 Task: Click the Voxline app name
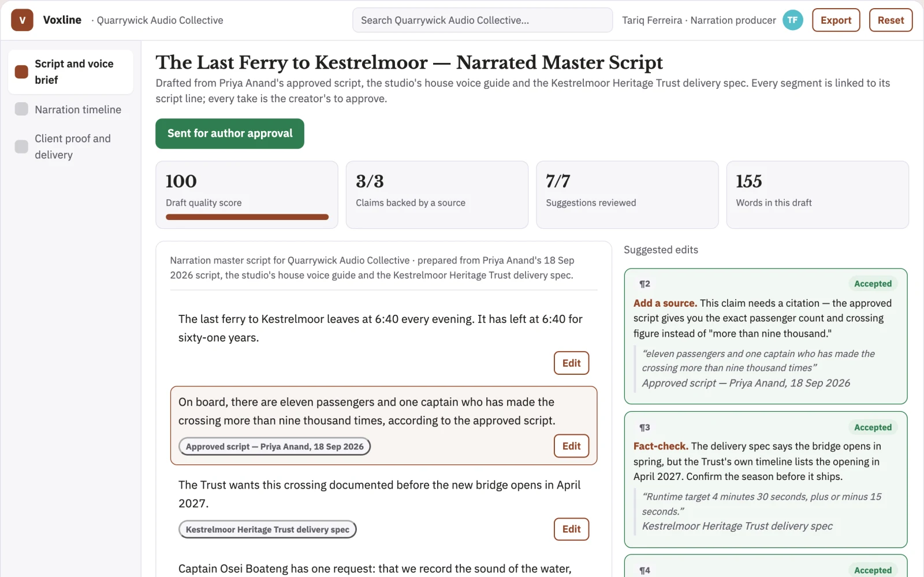coord(62,20)
